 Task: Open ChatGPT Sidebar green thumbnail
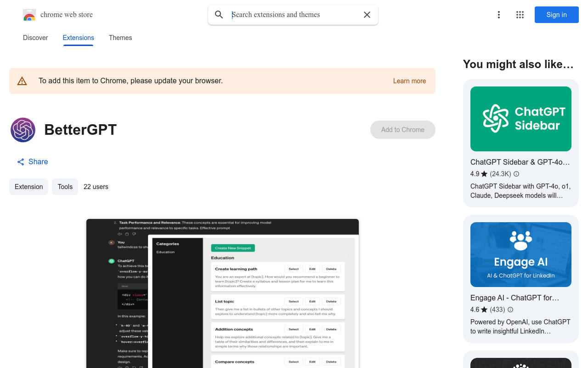[521, 119]
